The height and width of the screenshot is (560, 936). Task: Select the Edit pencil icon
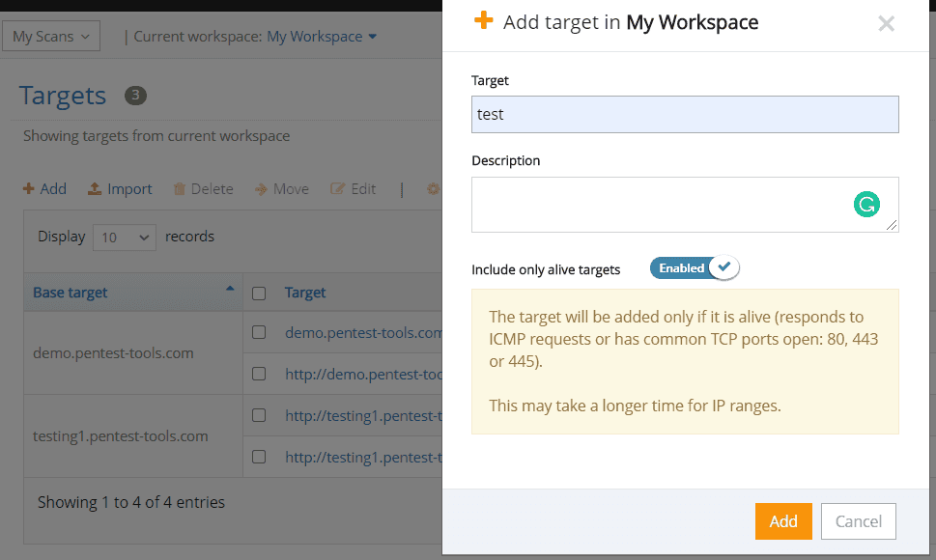coord(336,188)
